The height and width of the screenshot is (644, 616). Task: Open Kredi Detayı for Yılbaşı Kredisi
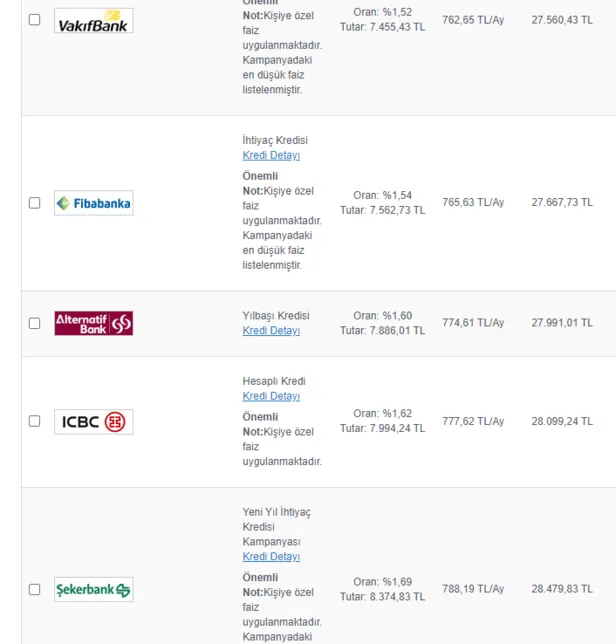[x=271, y=331]
